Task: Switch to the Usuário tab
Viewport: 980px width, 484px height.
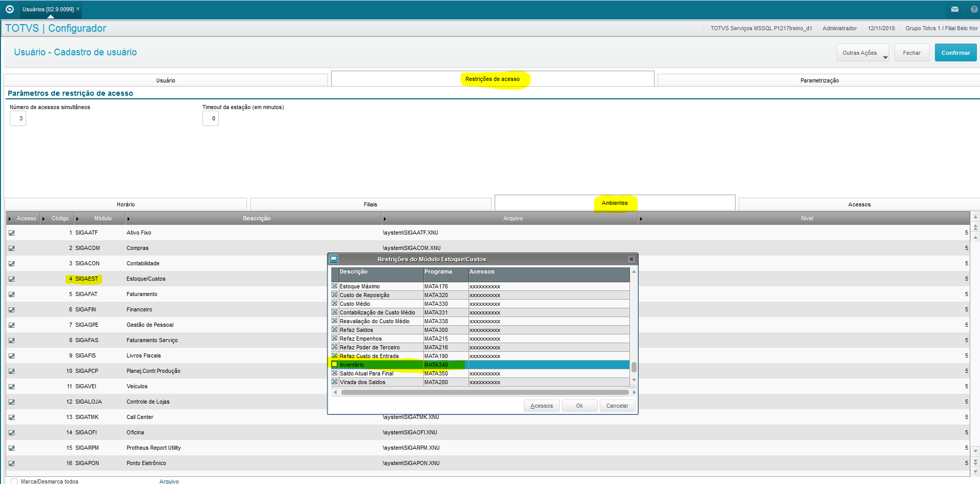Action: click(x=166, y=80)
